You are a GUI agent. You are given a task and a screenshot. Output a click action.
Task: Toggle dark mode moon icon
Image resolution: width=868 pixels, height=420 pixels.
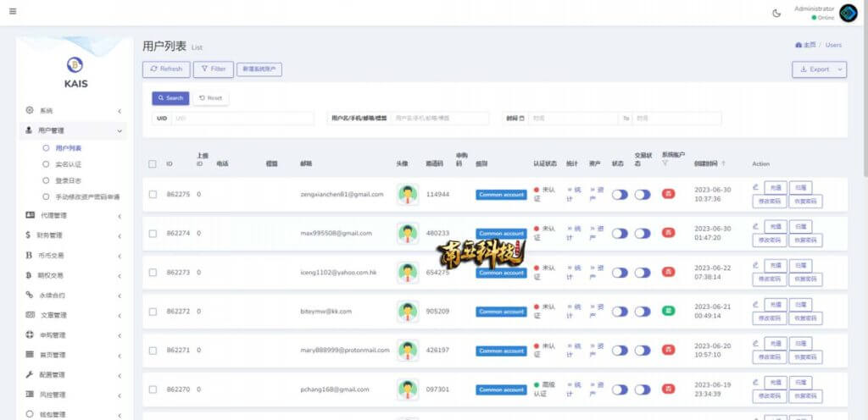click(x=776, y=14)
